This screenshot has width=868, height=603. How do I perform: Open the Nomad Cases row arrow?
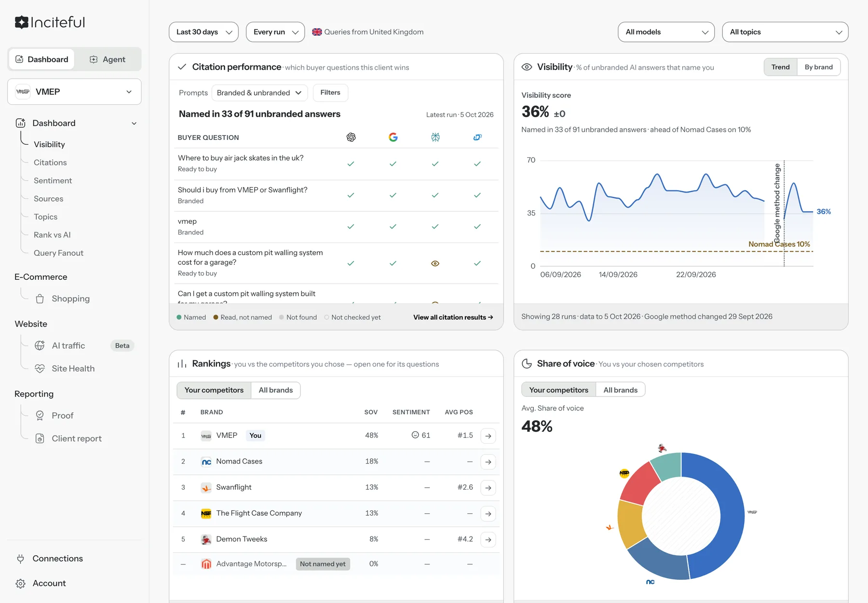[x=488, y=462]
